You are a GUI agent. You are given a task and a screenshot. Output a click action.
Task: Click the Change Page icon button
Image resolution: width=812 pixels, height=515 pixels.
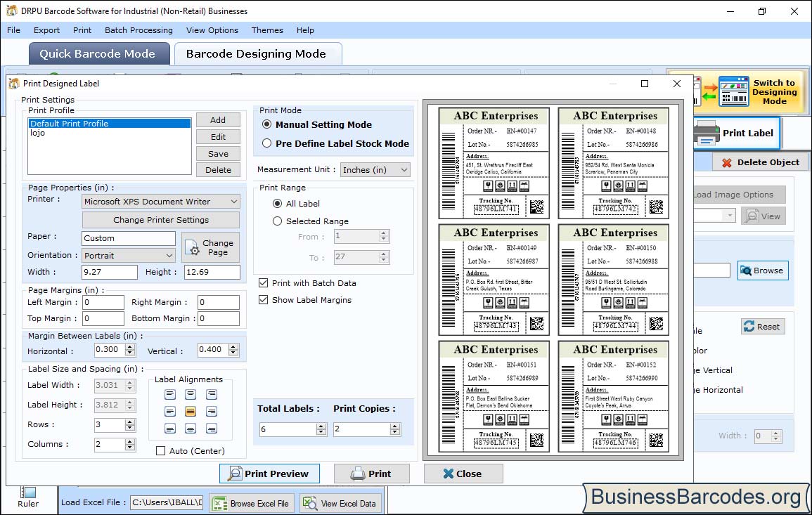[x=211, y=247]
